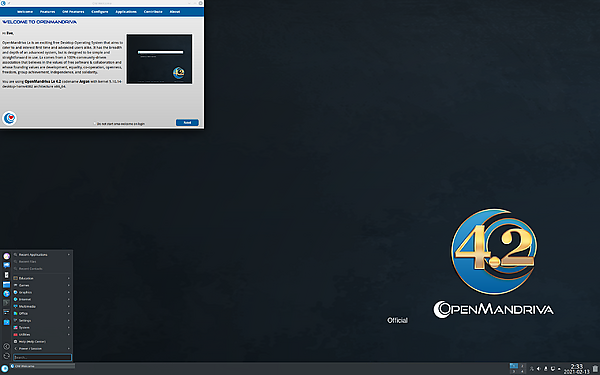600x375 pixels.
Task: Open the trash icon in the panel
Action: point(595,369)
